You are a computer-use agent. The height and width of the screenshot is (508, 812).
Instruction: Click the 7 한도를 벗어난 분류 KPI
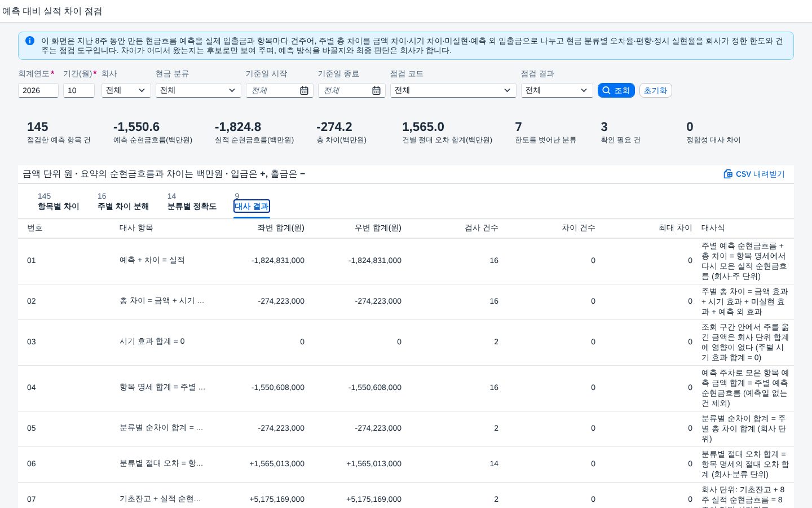545,132
